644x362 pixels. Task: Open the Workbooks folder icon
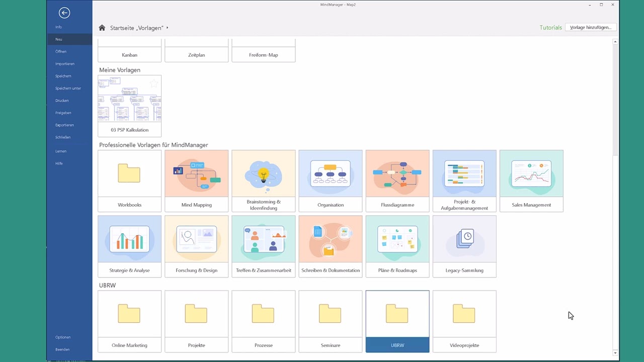click(129, 173)
